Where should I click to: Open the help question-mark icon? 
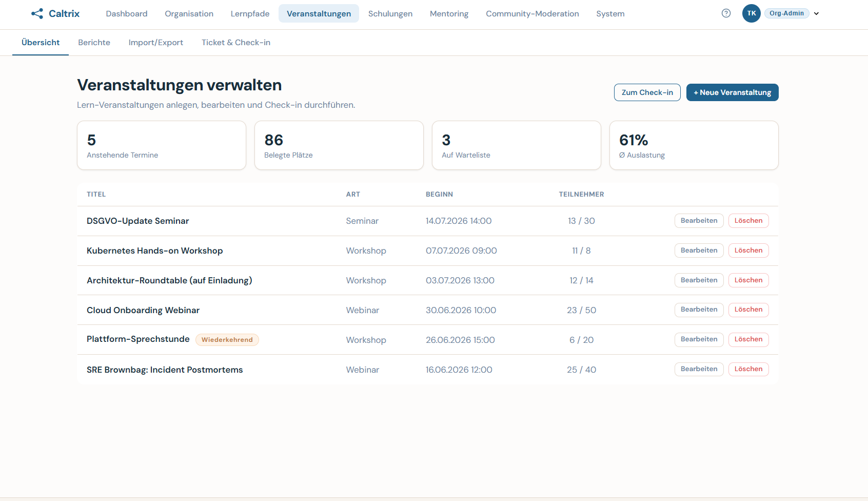point(726,13)
